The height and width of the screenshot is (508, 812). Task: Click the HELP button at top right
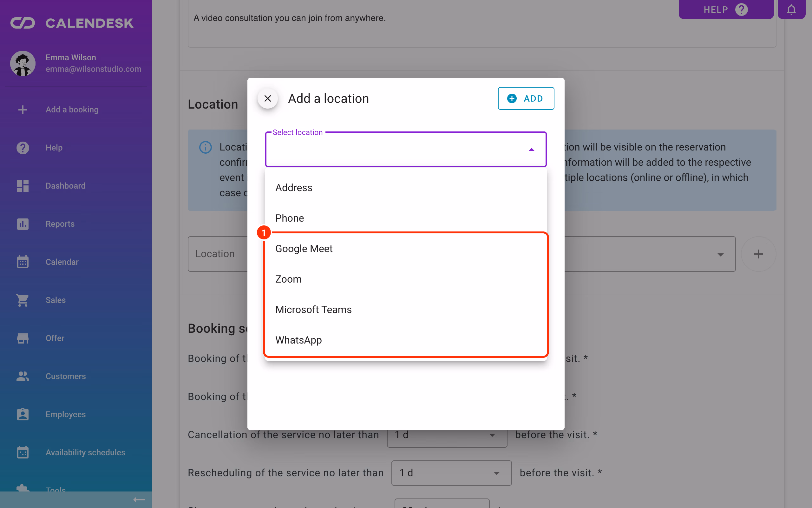[726, 10]
